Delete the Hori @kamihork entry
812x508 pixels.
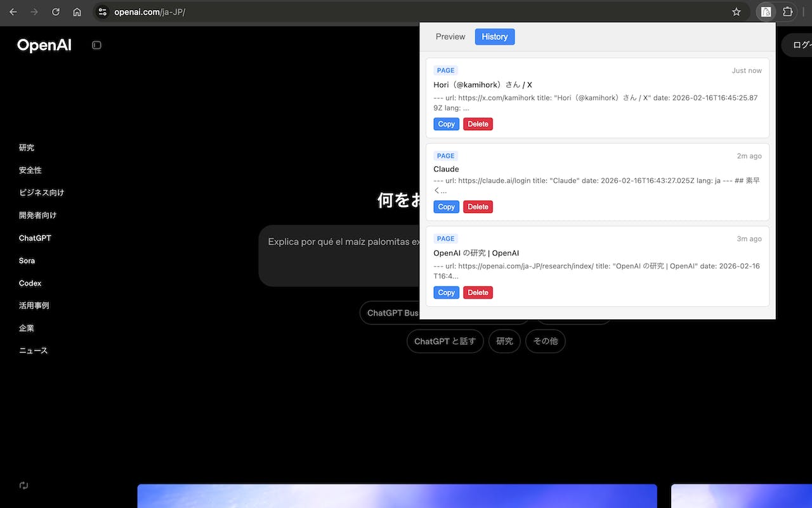[478, 124]
